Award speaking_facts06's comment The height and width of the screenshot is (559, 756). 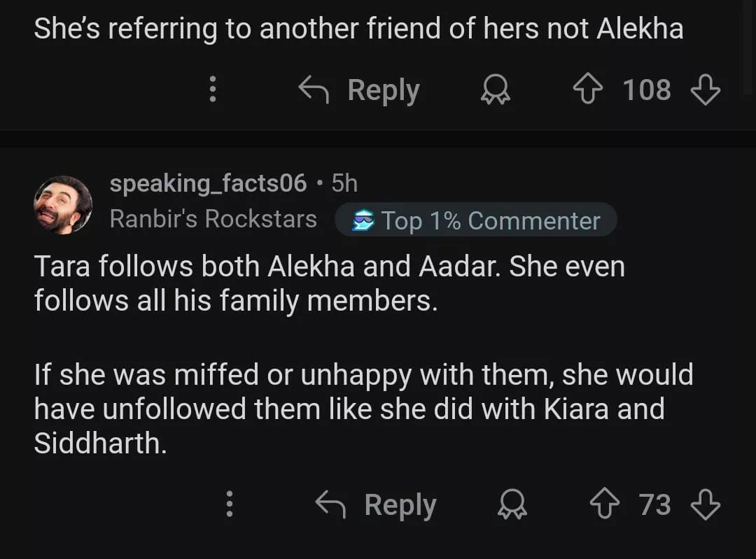(512, 504)
